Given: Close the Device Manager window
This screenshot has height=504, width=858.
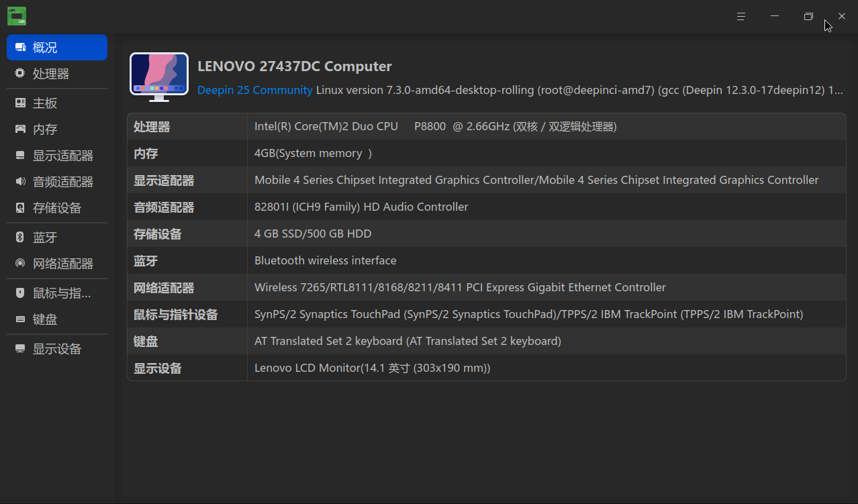Looking at the screenshot, I should point(842,16).
